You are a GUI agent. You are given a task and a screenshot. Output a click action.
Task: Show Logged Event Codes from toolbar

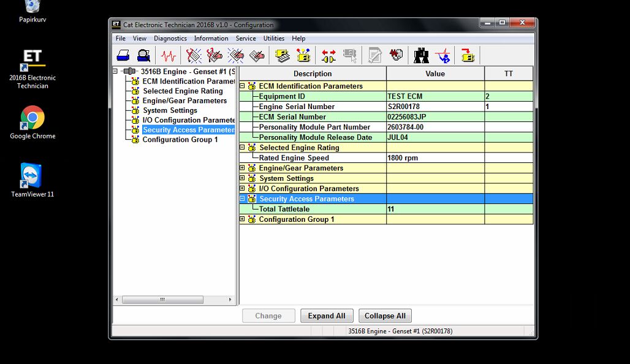point(257,55)
